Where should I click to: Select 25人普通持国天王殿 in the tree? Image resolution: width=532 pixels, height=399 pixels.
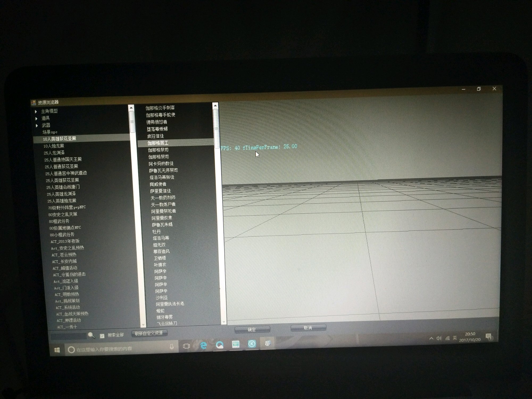[63, 160]
